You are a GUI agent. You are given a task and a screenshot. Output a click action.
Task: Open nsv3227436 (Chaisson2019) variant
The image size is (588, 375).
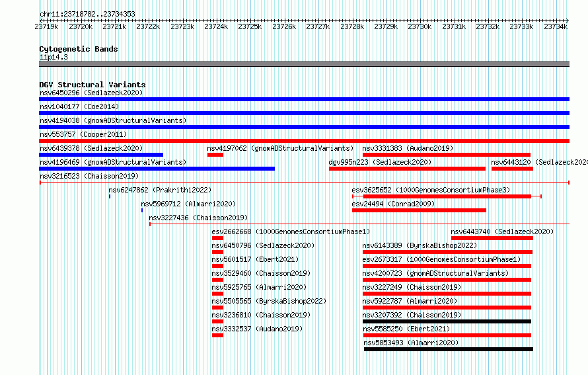point(198,218)
